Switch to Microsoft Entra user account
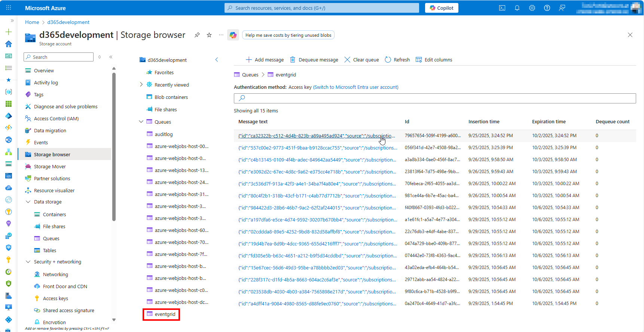This screenshot has height=332, width=644. tap(355, 87)
